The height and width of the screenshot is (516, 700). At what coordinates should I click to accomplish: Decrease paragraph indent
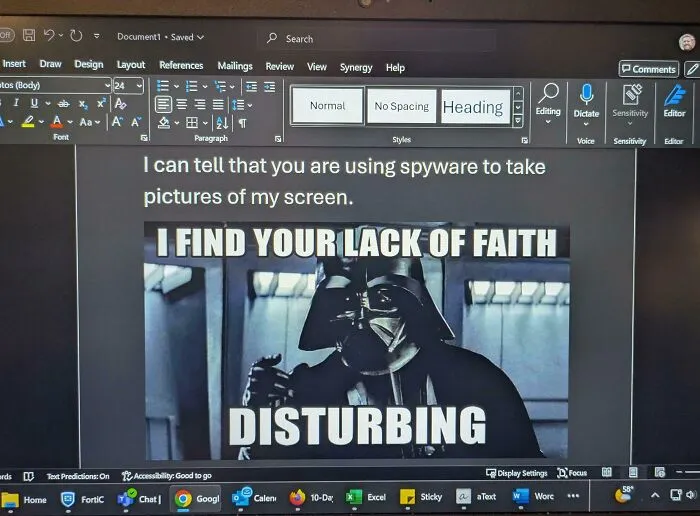tap(251, 87)
